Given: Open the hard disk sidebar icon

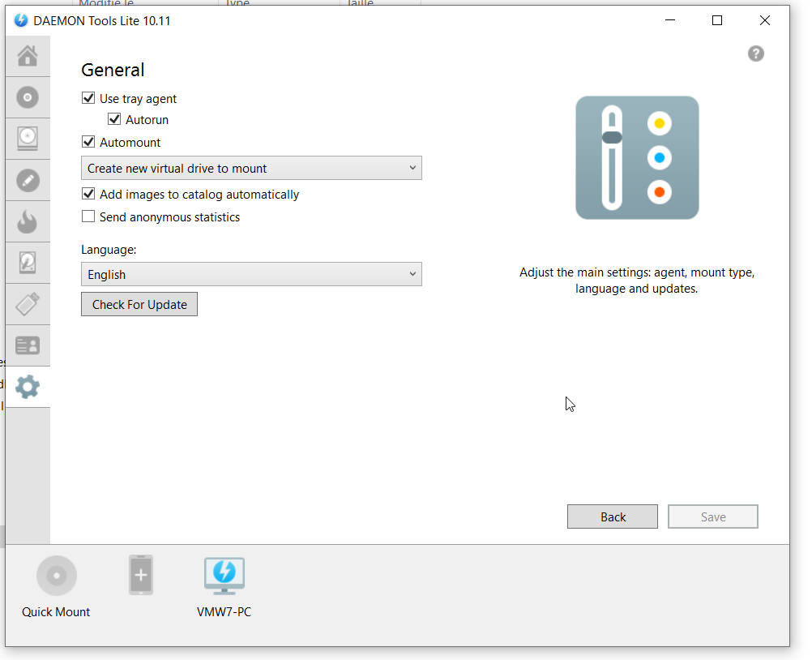Looking at the screenshot, I should [x=28, y=263].
